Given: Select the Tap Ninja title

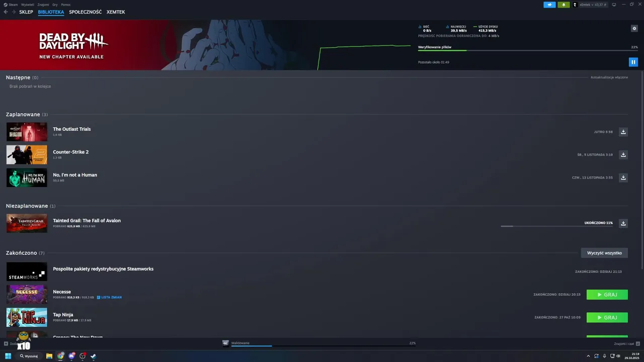Looking at the screenshot, I should click(63, 315).
